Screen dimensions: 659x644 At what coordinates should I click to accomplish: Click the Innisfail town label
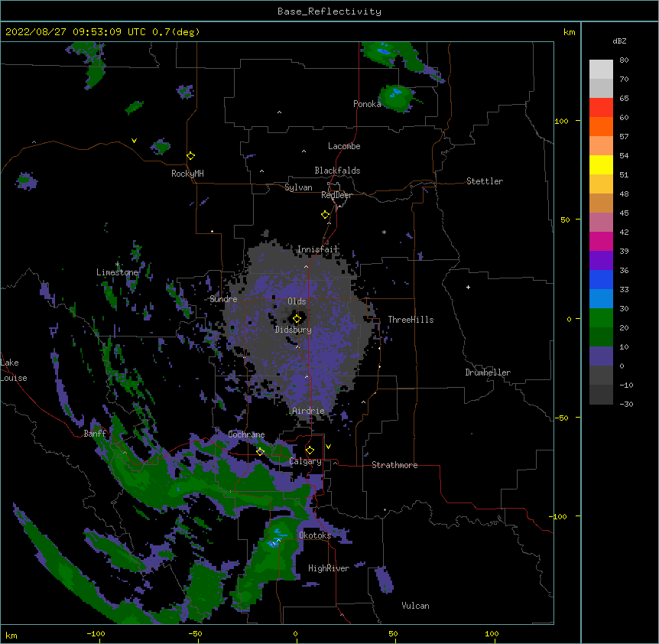(318, 249)
